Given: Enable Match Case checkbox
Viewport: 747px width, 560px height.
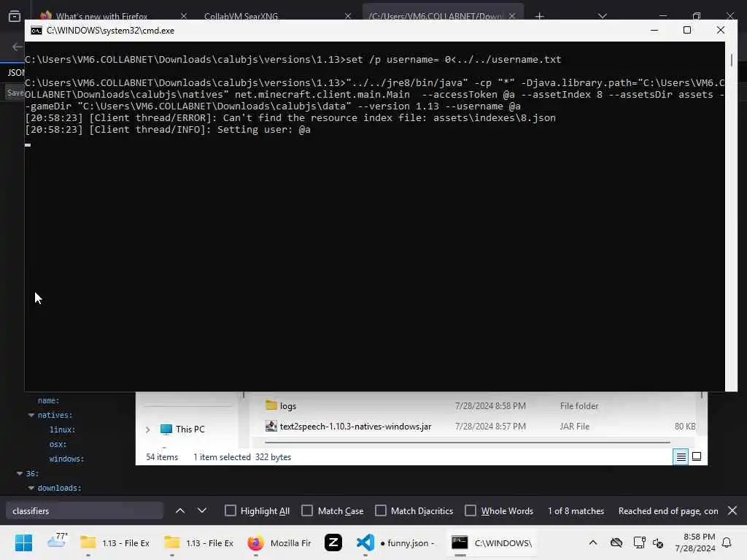Looking at the screenshot, I should click(307, 510).
